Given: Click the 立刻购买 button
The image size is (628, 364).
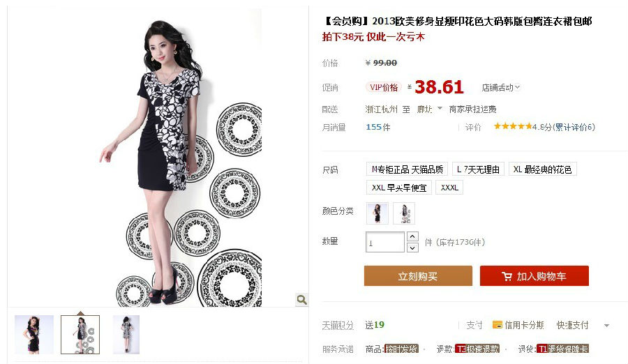Looking at the screenshot, I should click(x=418, y=276).
